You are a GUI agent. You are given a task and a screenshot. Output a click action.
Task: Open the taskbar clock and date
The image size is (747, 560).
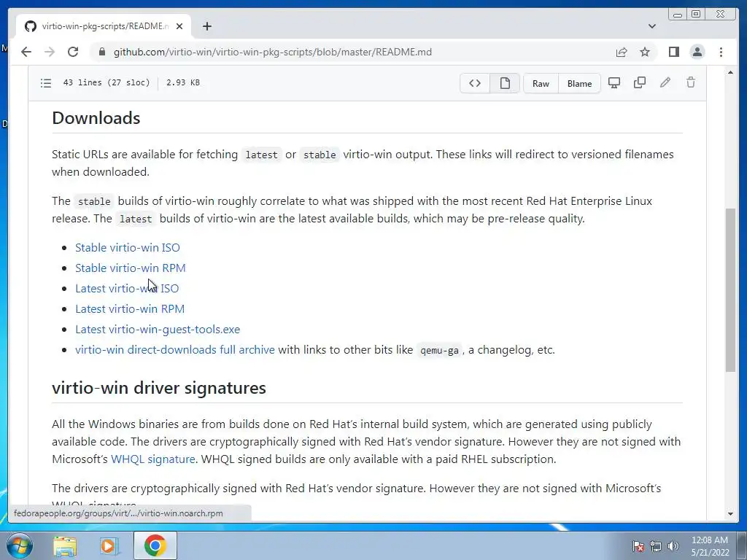coord(710,546)
